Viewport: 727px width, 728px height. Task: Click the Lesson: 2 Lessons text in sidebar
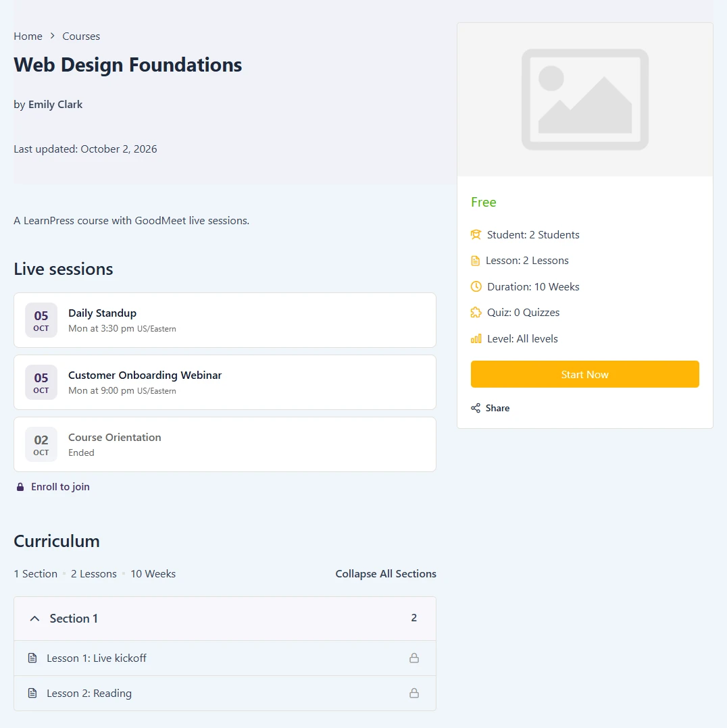[x=527, y=261]
